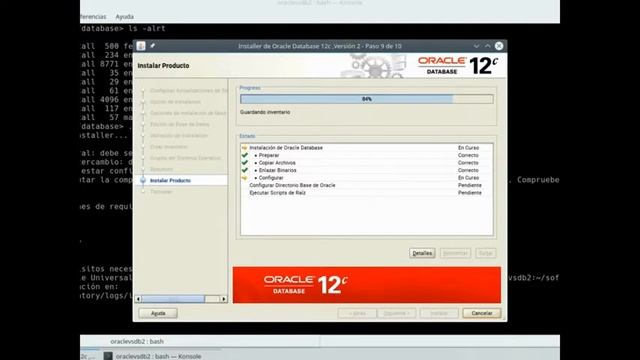The image size is (640, 360).
Task: Click the disabled Atrás button
Action: click(x=357, y=313)
